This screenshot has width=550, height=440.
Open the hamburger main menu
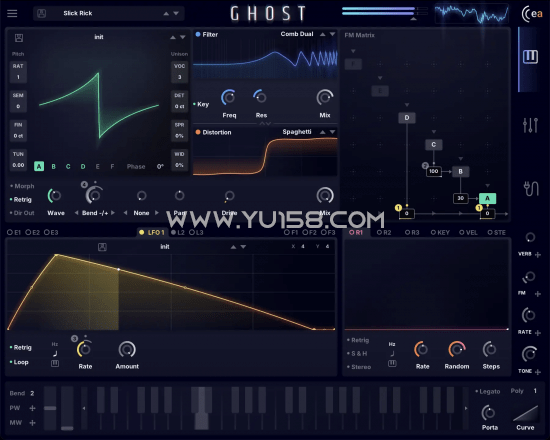click(x=12, y=13)
